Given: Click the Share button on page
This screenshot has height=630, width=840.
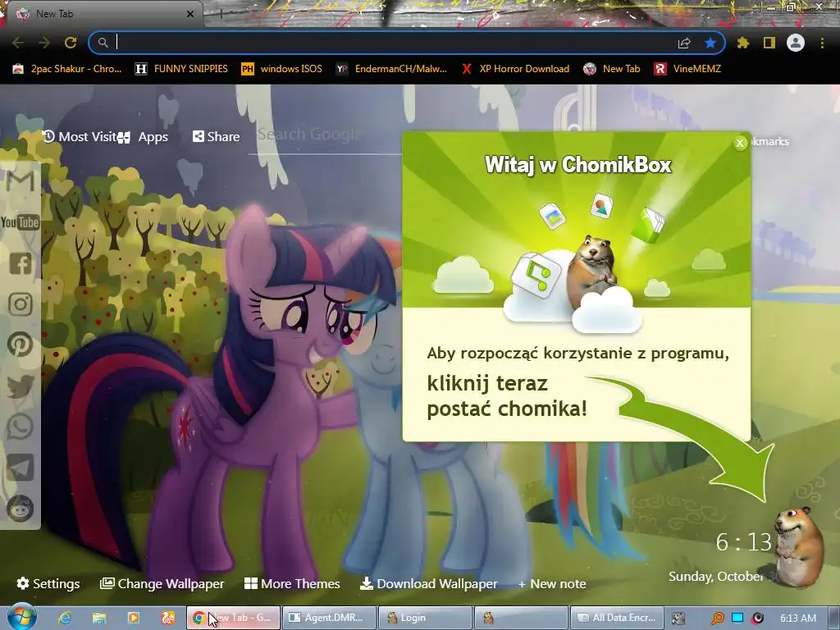Looking at the screenshot, I should pyautogui.click(x=217, y=137).
